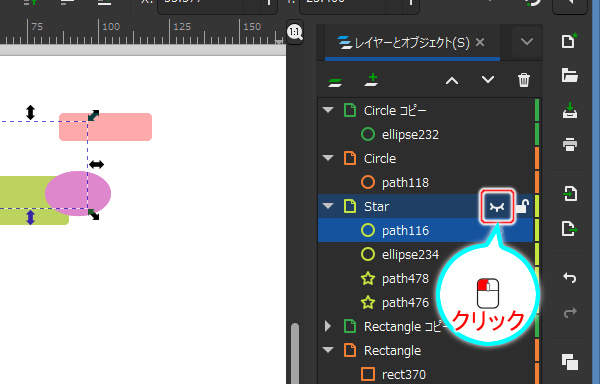Delete selected layer with trash icon
Image resolution: width=600 pixels, height=384 pixels.
[524, 80]
